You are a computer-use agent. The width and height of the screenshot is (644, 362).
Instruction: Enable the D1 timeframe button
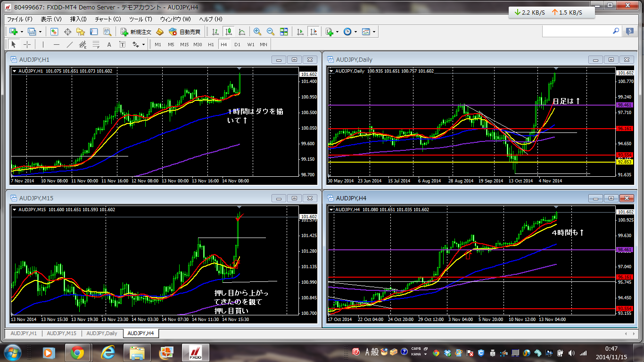237,44
